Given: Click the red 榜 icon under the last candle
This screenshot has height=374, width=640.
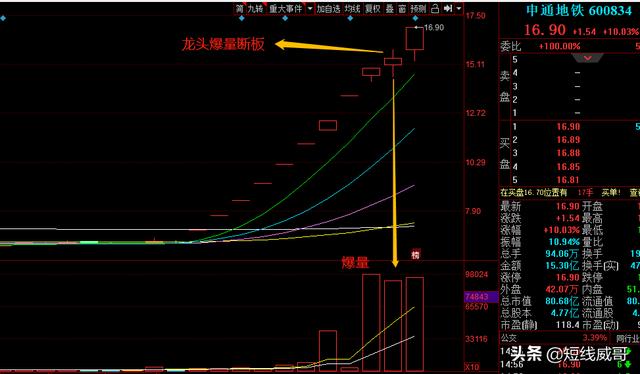Looking at the screenshot, I should 416,254.
